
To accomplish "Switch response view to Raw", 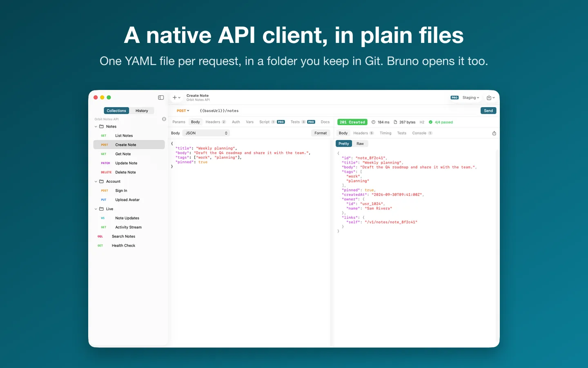I will (x=360, y=144).
